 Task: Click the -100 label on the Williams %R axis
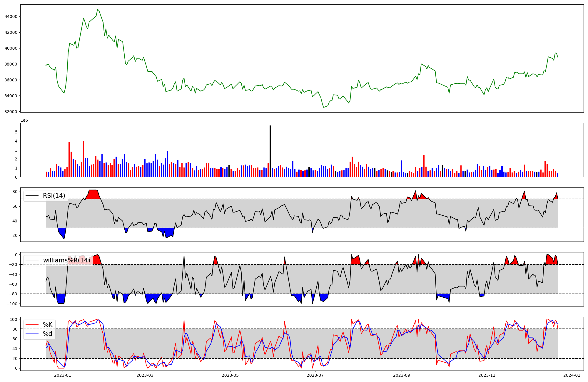coord(12,304)
